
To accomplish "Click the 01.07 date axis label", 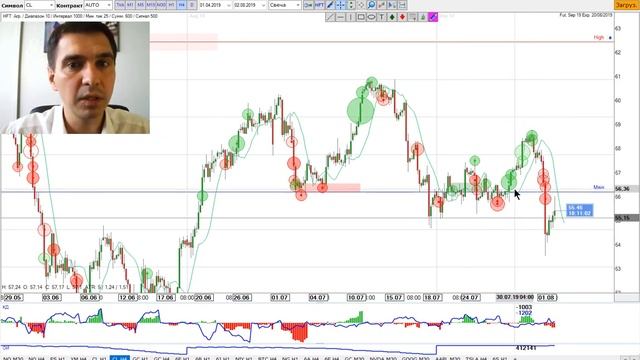I will pyautogui.click(x=280, y=298).
